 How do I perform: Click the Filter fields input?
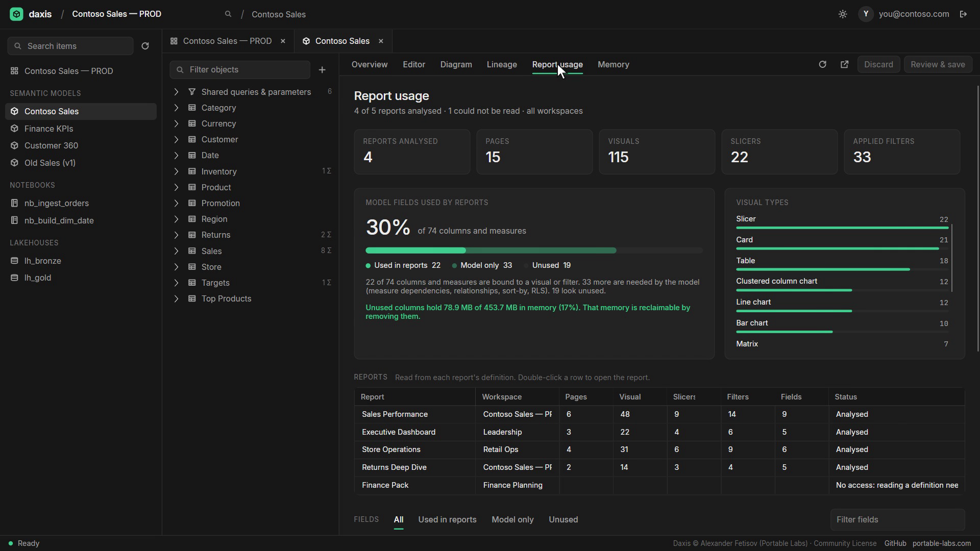(x=897, y=519)
